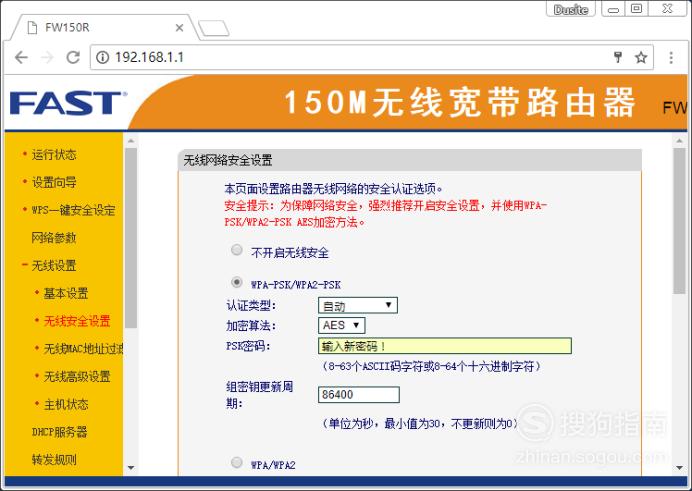
Task: Open a new browser tab
Action: 214,28
